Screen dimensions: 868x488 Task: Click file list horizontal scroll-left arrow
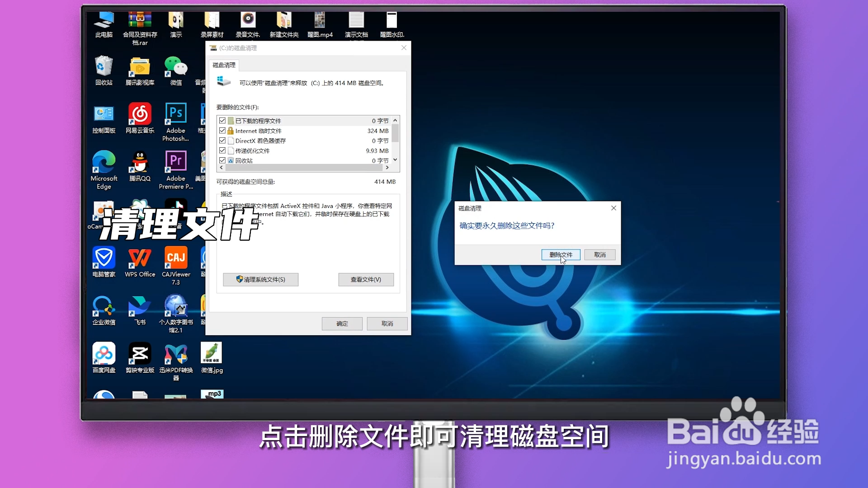[x=221, y=168]
